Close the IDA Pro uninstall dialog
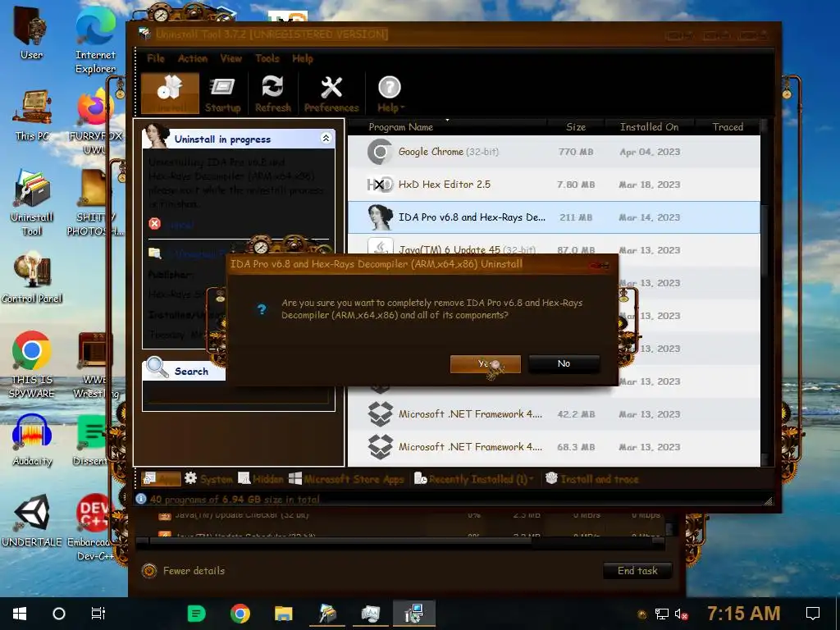 pyautogui.click(x=600, y=265)
